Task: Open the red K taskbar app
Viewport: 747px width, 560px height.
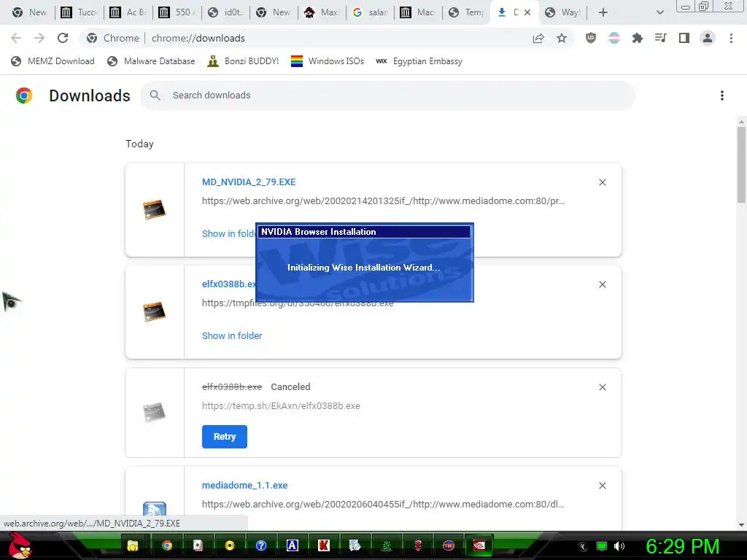Action: click(x=323, y=545)
